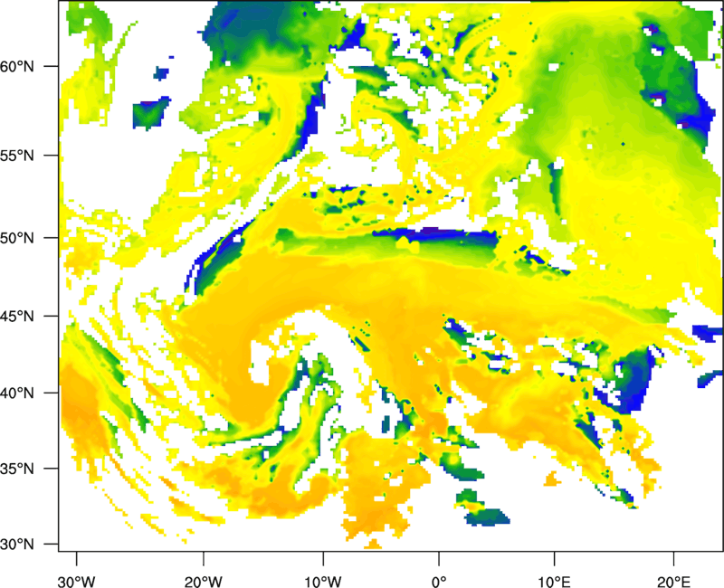Select the 50°N latitude label
The width and height of the screenshot is (724, 588).
[x=17, y=238]
